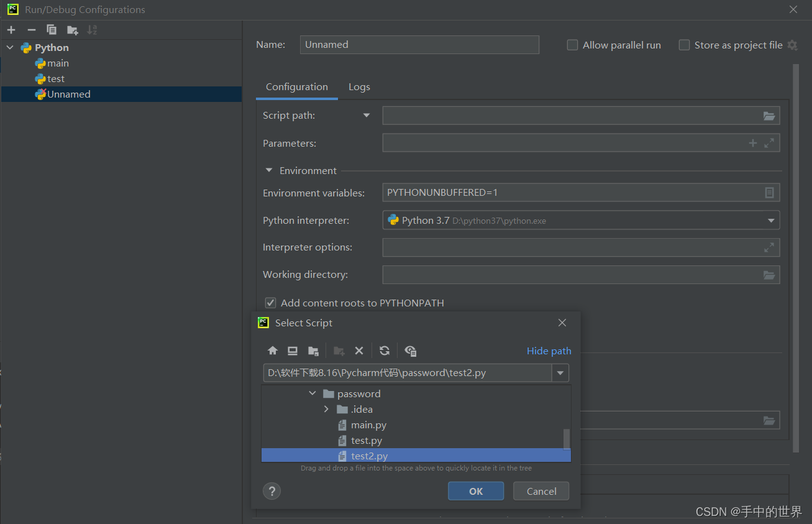Jump to the Desktop directory
The width and height of the screenshot is (812, 524).
tap(293, 351)
